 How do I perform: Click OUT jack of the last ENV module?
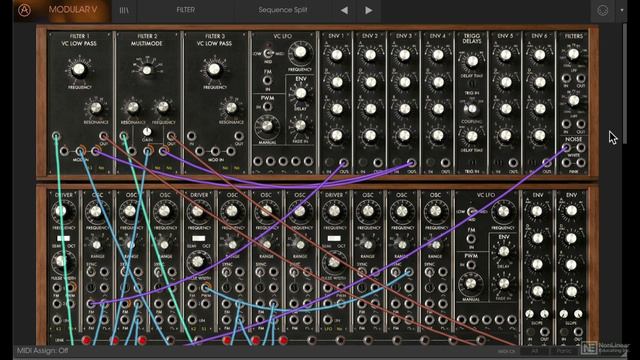click(x=578, y=332)
